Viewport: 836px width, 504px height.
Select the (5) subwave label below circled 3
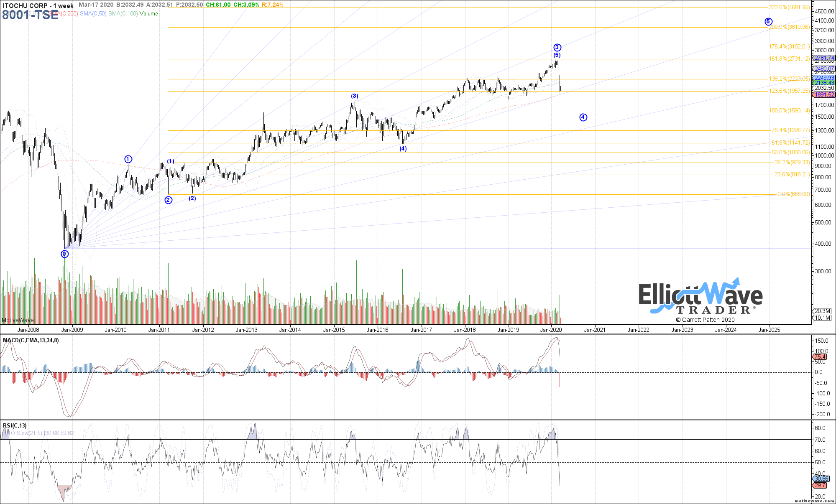tap(557, 55)
